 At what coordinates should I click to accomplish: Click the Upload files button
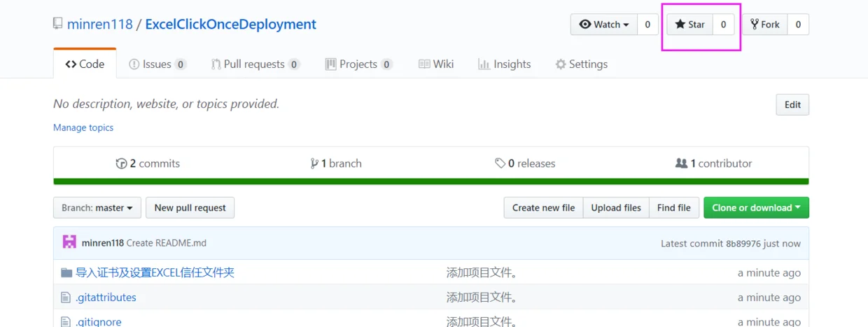(616, 208)
